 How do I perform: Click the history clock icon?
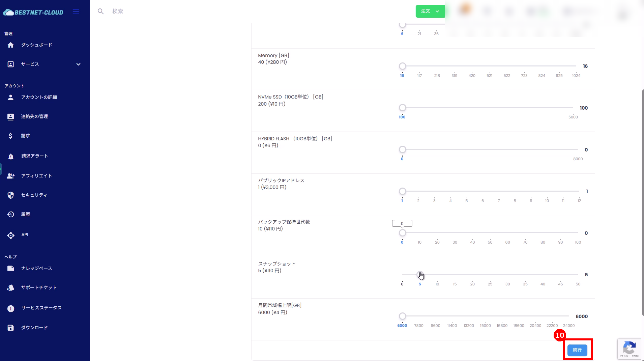(x=11, y=214)
